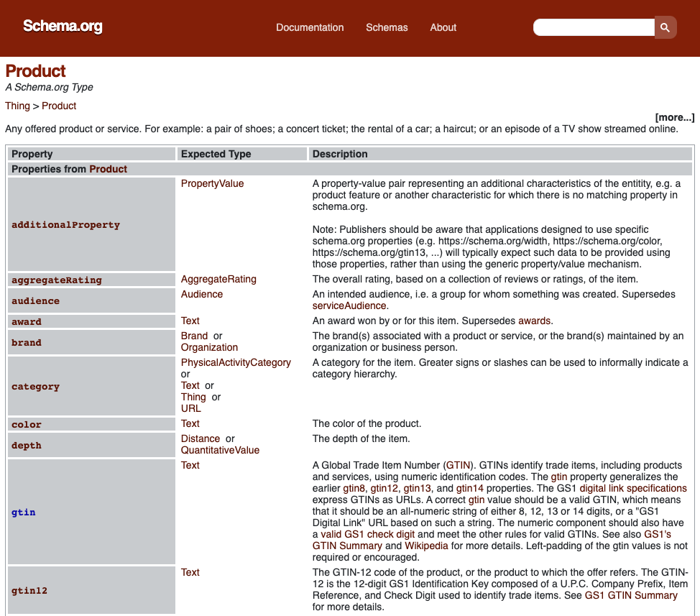Open the award property link
The image size is (700, 616).
(27, 321)
